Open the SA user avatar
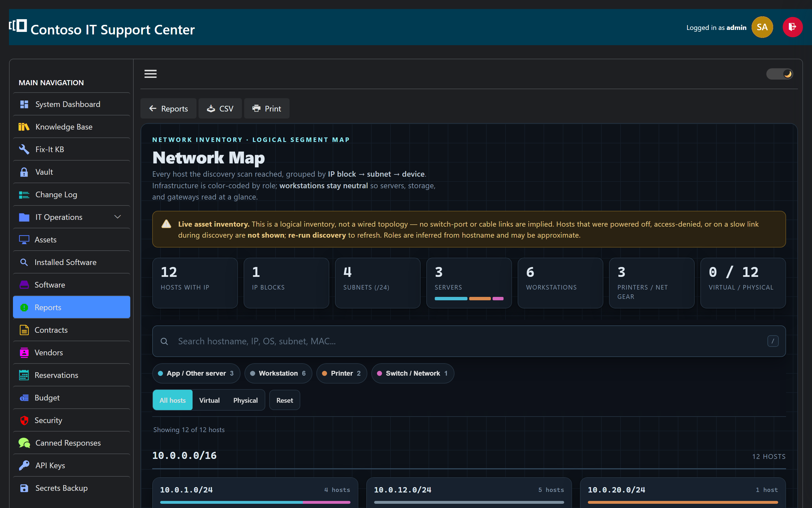This screenshot has height=508, width=812. [762, 27]
